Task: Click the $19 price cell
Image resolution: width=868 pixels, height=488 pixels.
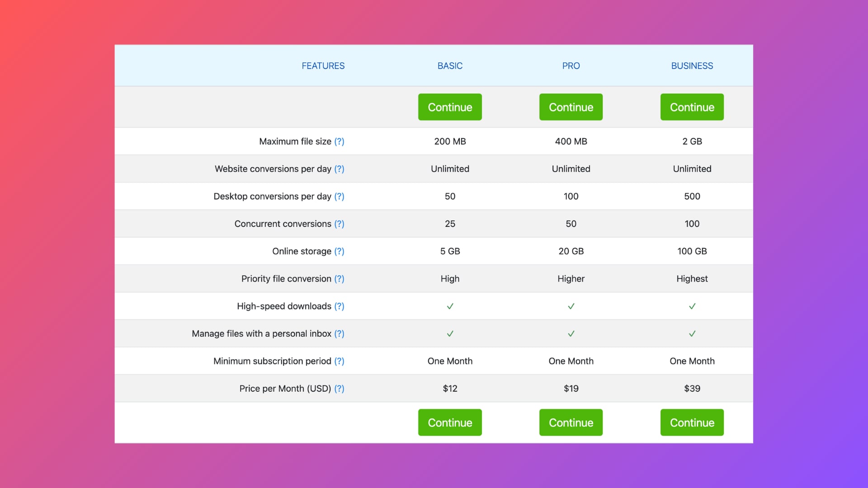Action: click(x=571, y=389)
